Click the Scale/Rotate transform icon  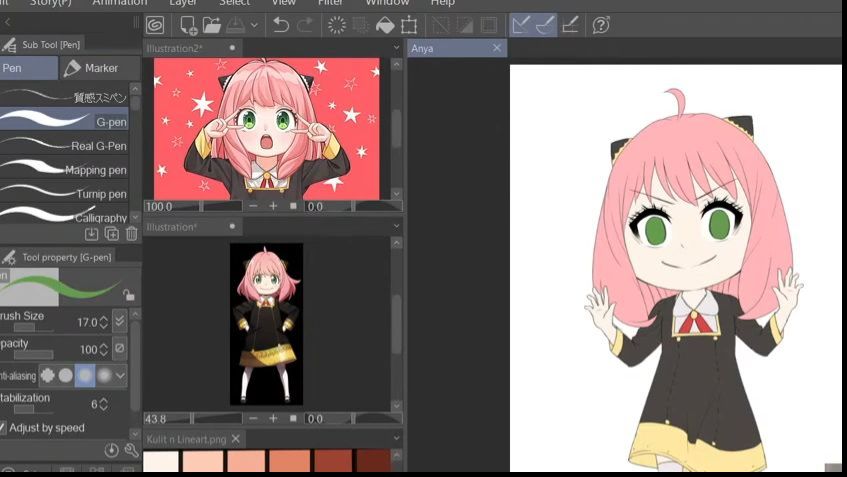[x=409, y=25]
